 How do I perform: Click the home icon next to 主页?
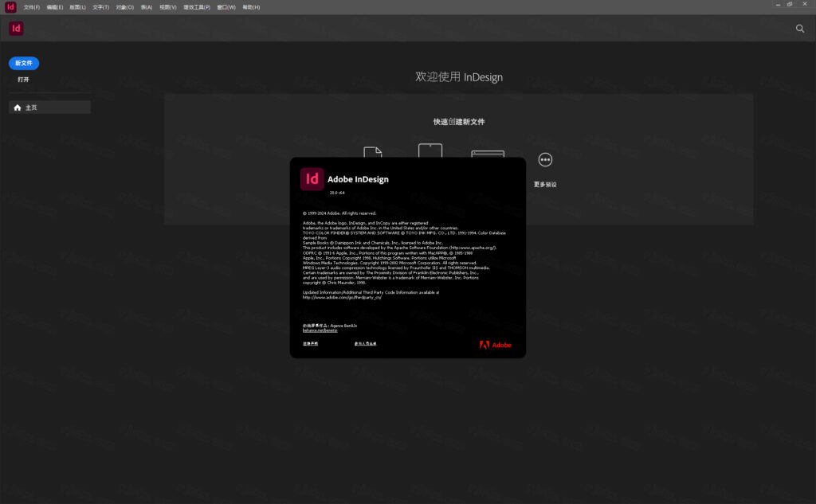[17, 106]
